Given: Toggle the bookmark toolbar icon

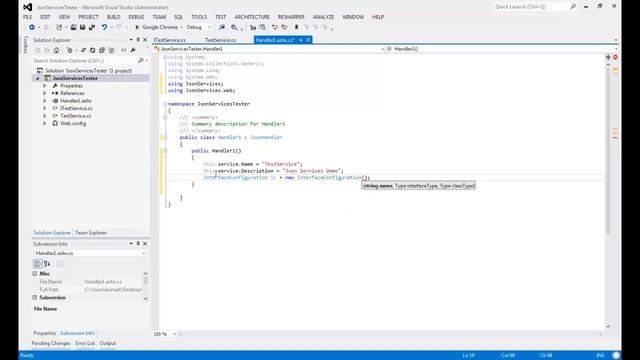Looking at the screenshot, I should [x=296, y=27].
